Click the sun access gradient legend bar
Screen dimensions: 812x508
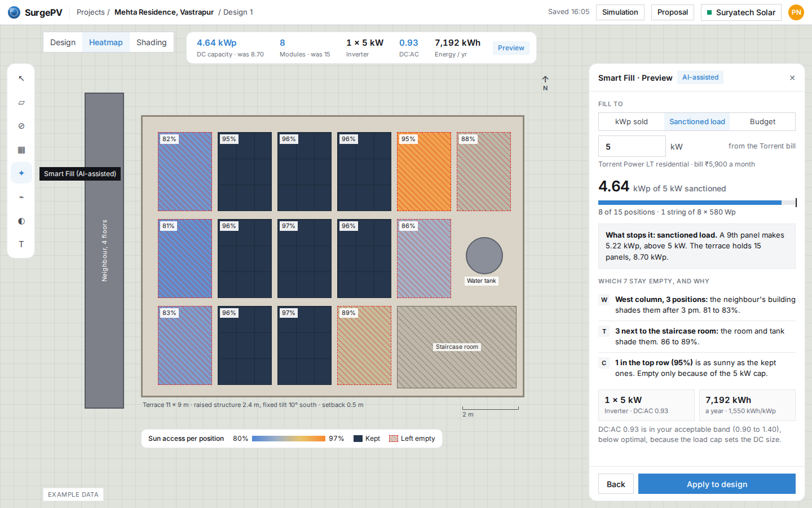click(x=289, y=439)
